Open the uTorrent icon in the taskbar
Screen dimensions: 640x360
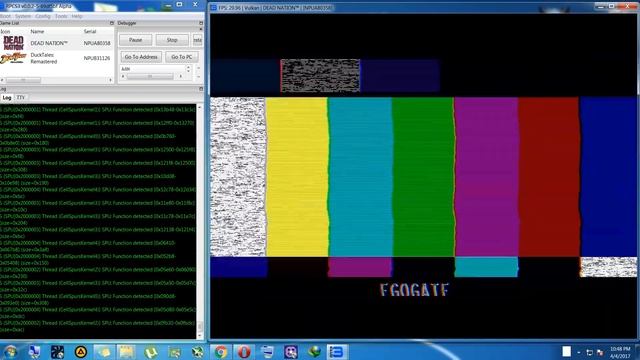coord(151,352)
